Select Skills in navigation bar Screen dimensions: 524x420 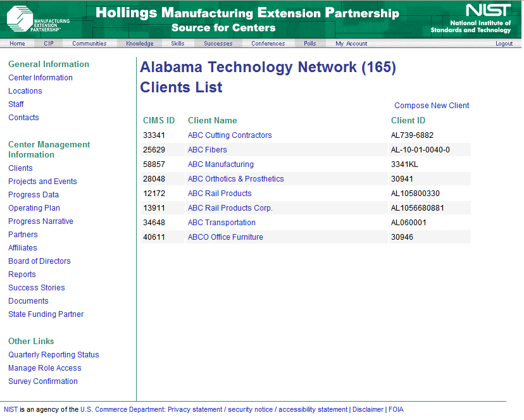pyautogui.click(x=177, y=44)
